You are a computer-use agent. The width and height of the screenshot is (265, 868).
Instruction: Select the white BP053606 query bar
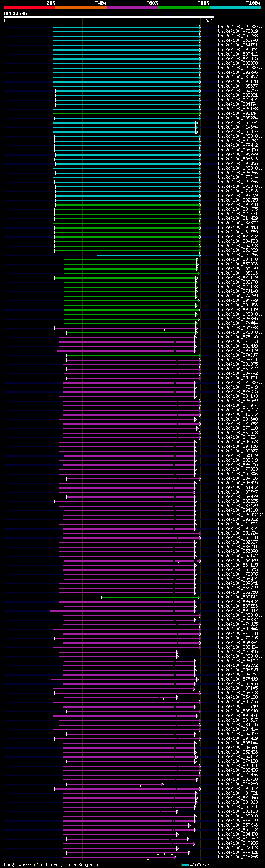coord(109,17)
